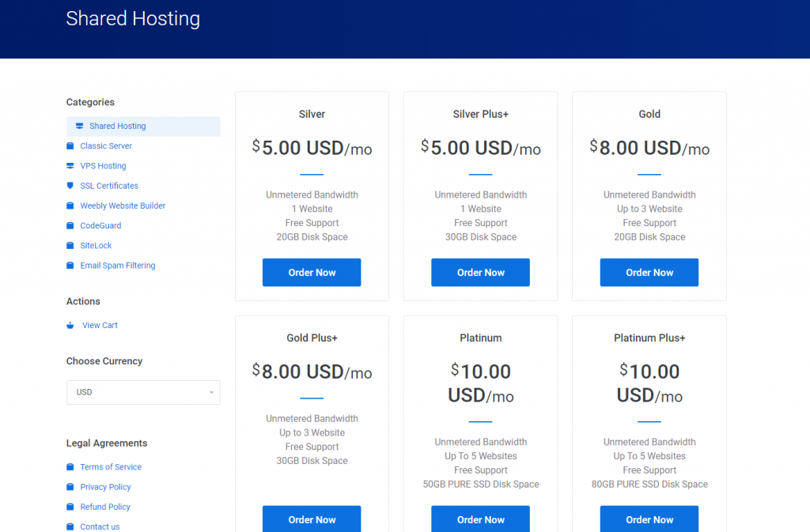This screenshot has height=532, width=810.
Task: Open the Refund Policy link
Action: click(105, 507)
